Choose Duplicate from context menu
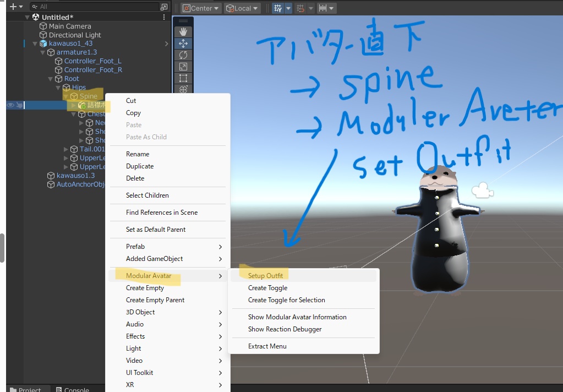Image resolution: width=563 pixels, height=392 pixels. click(140, 166)
